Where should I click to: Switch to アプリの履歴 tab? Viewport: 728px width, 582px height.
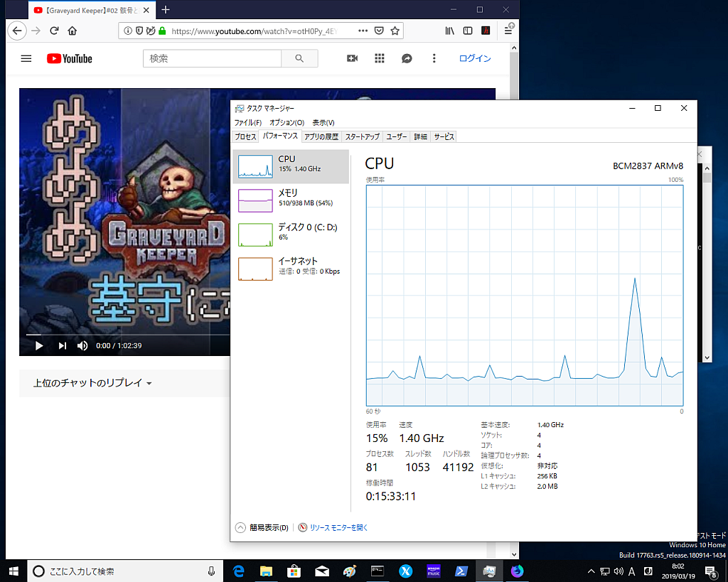(321, 137)
